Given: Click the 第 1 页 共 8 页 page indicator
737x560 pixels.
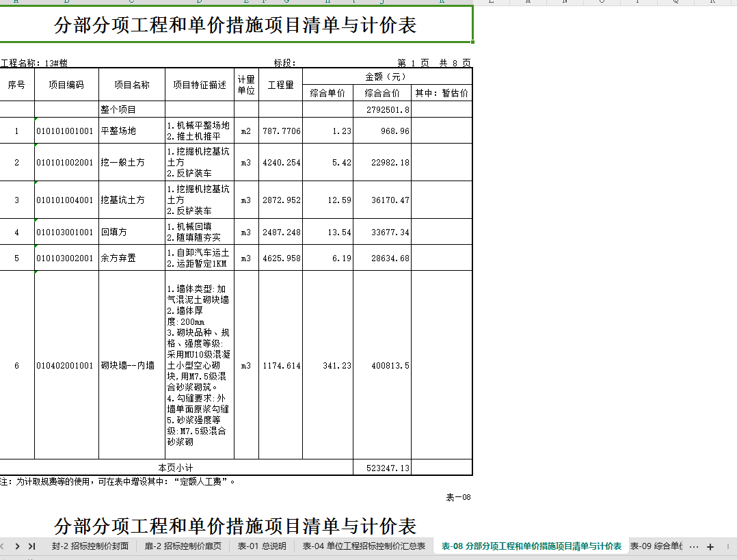Looking at the screenshot, I should click(x=434, y=63).
